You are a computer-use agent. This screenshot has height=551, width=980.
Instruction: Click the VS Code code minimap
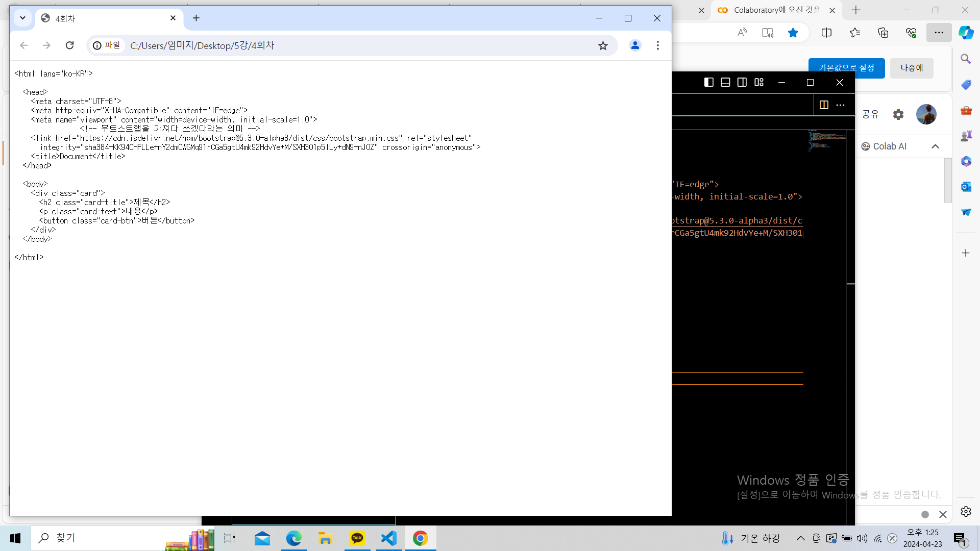(x=827, y=141)
